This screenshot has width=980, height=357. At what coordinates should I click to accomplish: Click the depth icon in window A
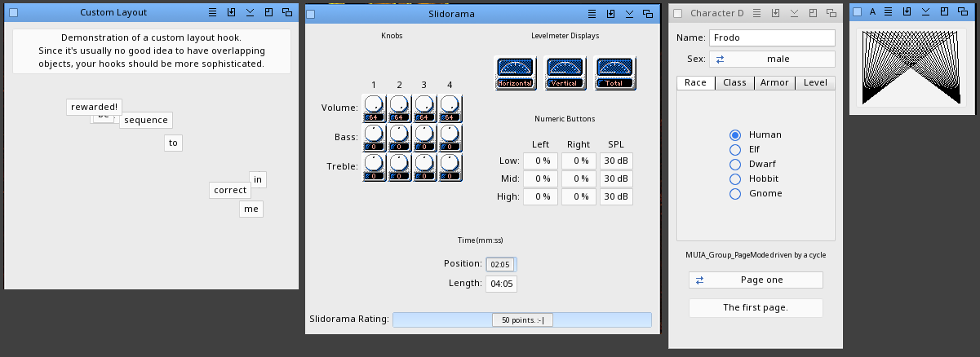click(x=964, y=11)
